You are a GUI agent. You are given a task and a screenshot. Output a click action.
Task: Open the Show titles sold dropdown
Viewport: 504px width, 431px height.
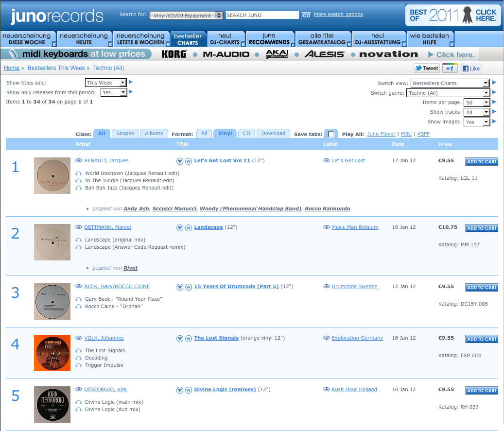tap(106, 83)
